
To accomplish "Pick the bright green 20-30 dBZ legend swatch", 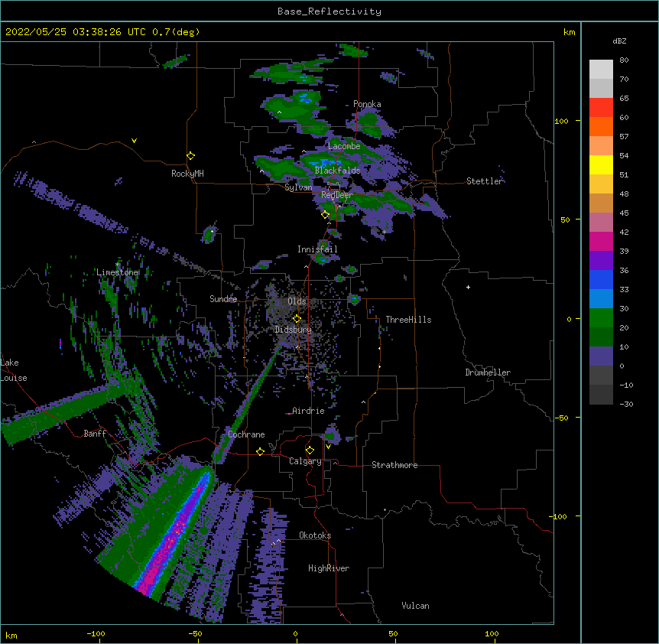I will click(x=601, y=318).
